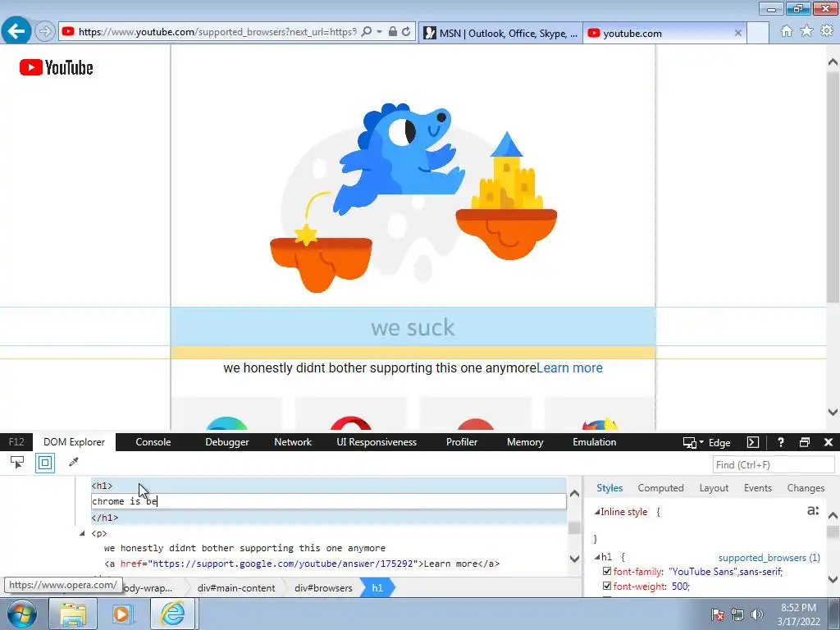Uncheck the font-weight 500 property
Viewport: 840px width, 630px height.
pyautogui.click(x=607, y=586)
